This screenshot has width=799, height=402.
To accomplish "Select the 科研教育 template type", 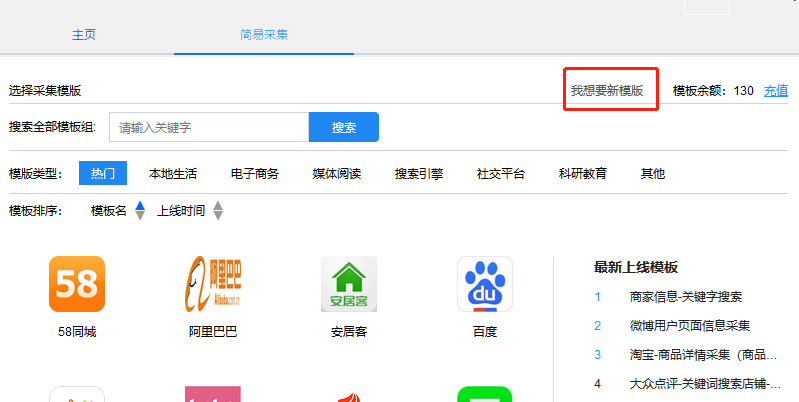I will click(x=583, y=174).
